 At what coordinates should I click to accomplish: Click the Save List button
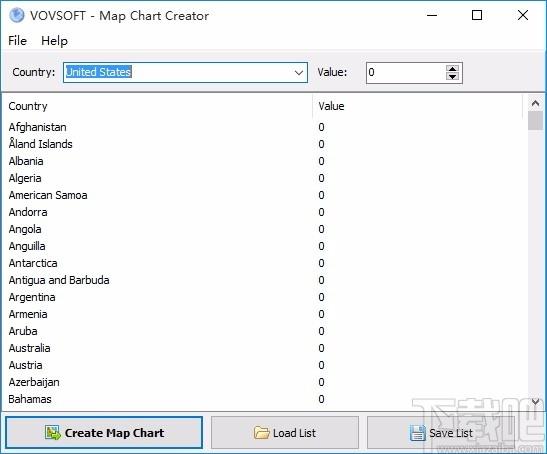pos(441,433)
